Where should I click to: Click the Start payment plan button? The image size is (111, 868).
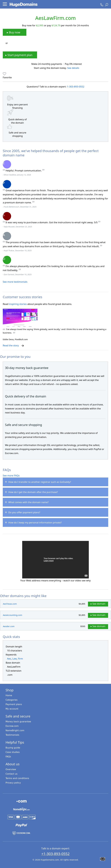coord(20,55)
